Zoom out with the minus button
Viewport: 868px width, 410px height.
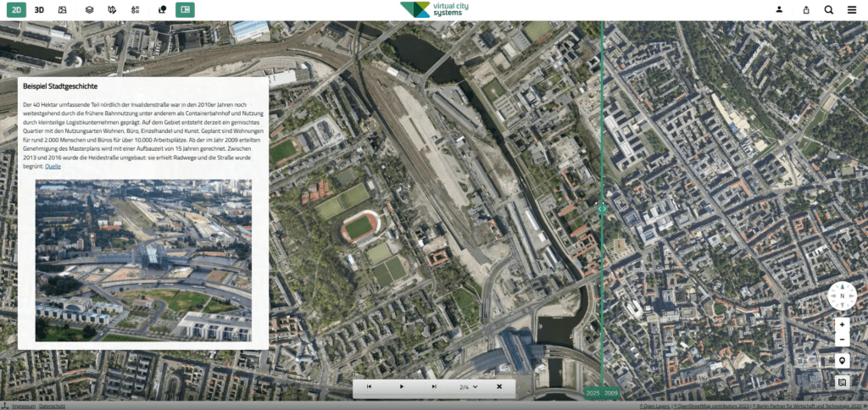click(x=842, y=339)
